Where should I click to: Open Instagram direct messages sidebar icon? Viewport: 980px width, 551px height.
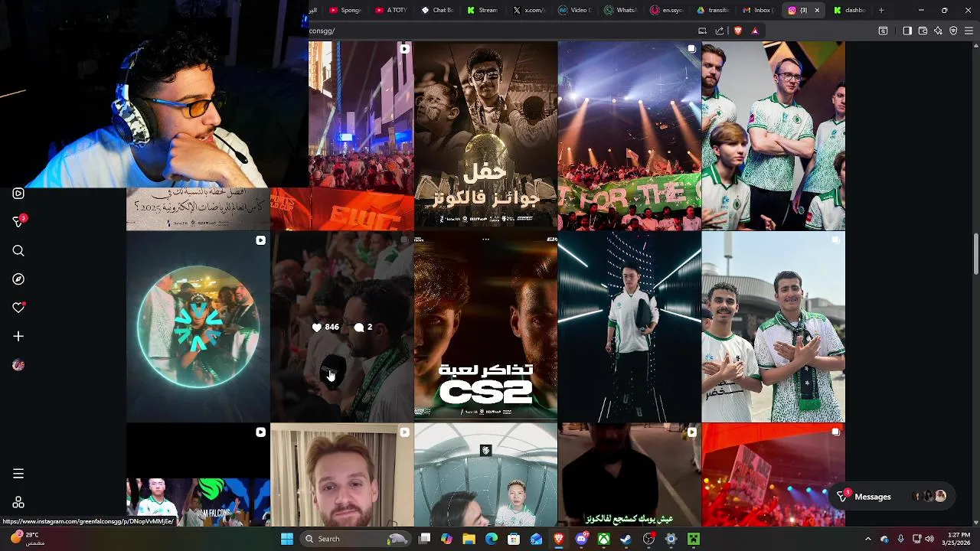point(18,222)
